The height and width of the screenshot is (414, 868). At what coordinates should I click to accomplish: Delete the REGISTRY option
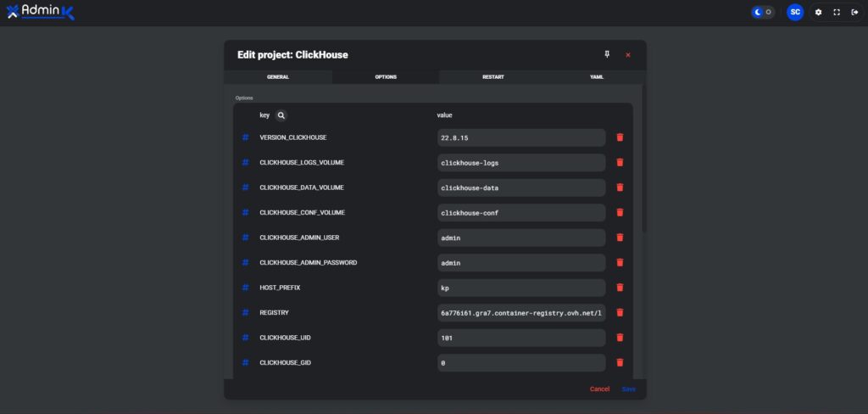620,312
